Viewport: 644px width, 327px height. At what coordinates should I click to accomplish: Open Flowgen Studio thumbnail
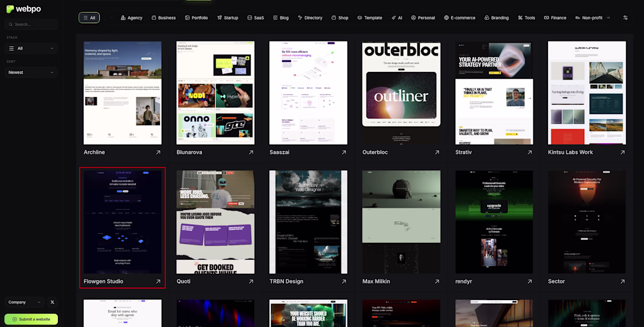122,222
